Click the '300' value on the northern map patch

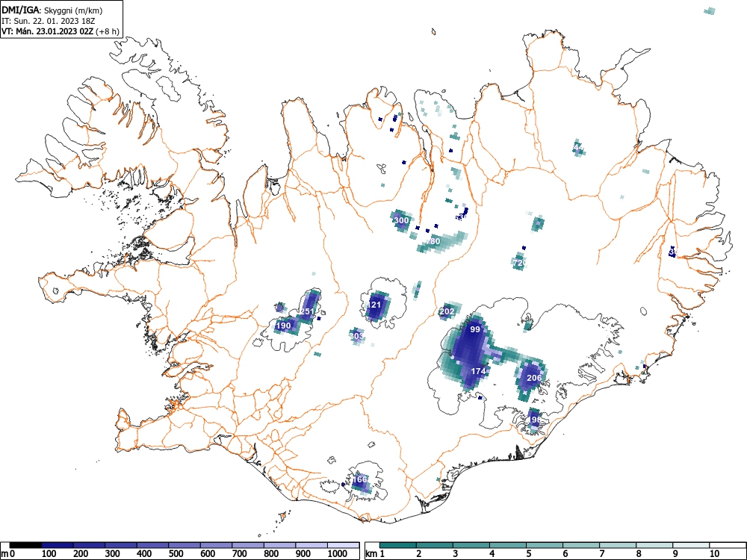[402, 220]
